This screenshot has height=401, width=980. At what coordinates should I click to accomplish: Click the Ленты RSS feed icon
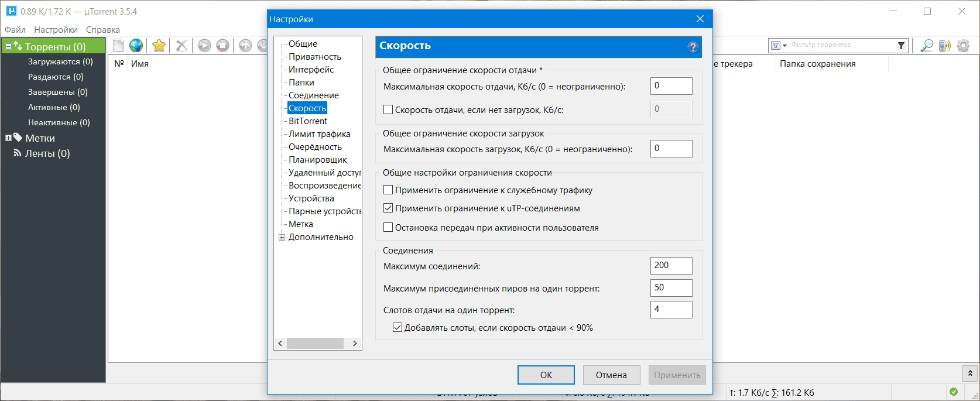pyautogui.click(x=18, y=153)
